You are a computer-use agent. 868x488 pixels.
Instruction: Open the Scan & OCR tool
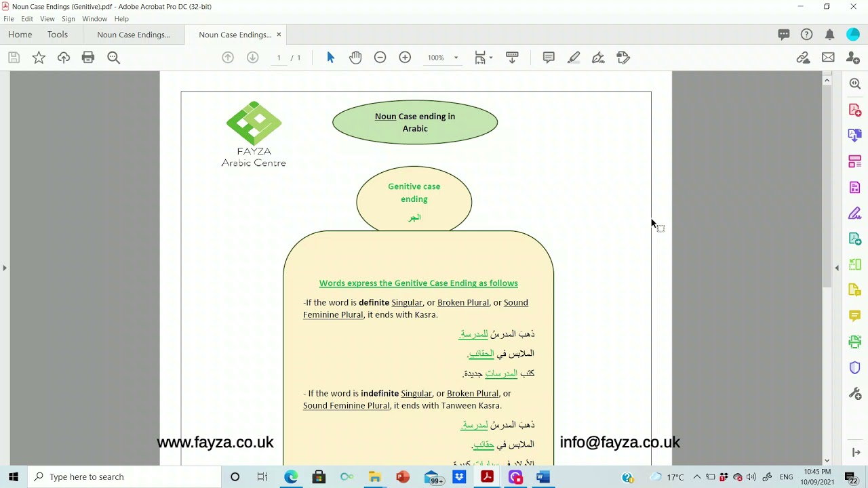(x=855, y=342)
